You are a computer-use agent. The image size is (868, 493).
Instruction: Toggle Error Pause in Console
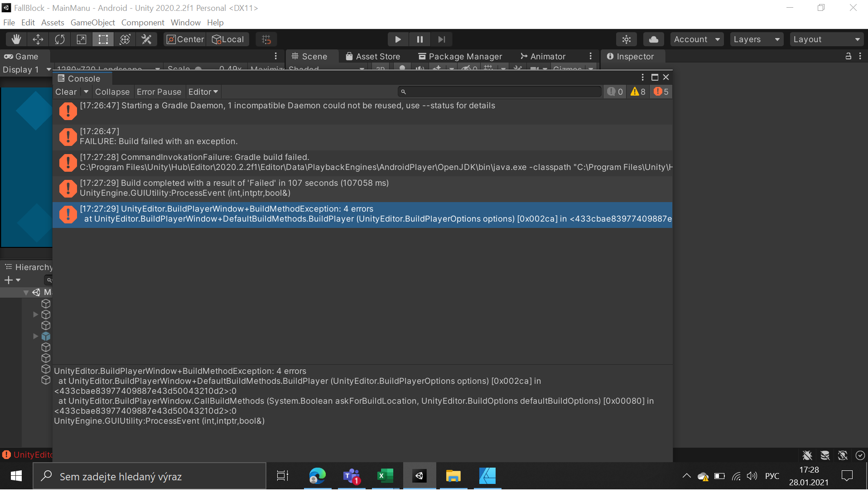159,92
